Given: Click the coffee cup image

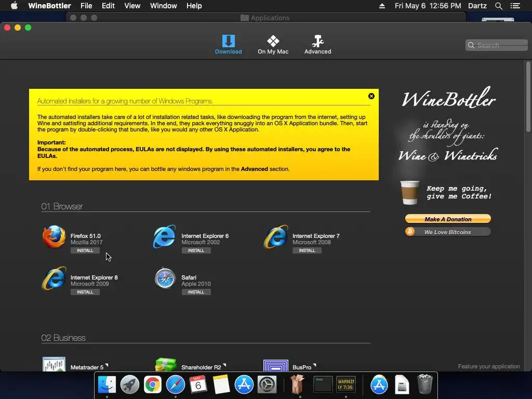Looking at the screenshot, I should (409, 192).
